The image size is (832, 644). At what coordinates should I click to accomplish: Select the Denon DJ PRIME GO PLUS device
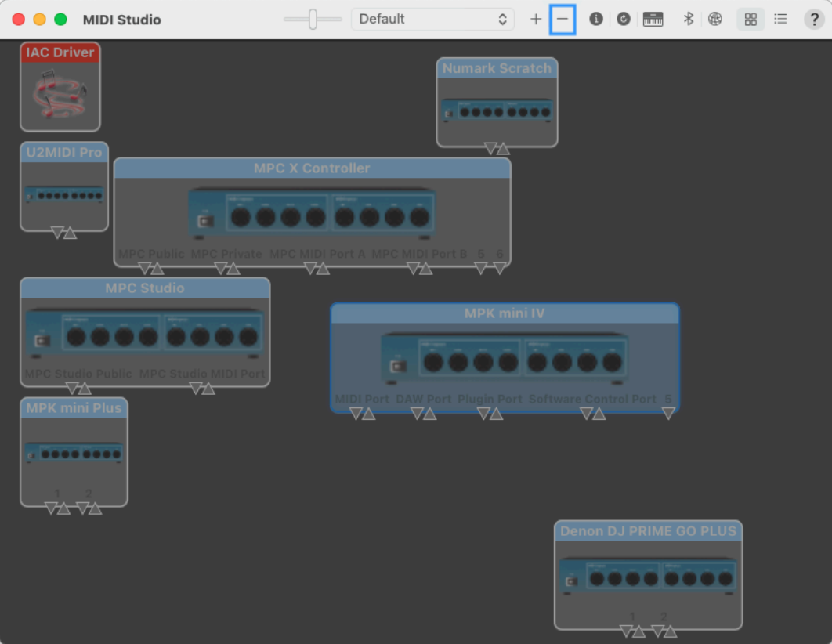648,575
